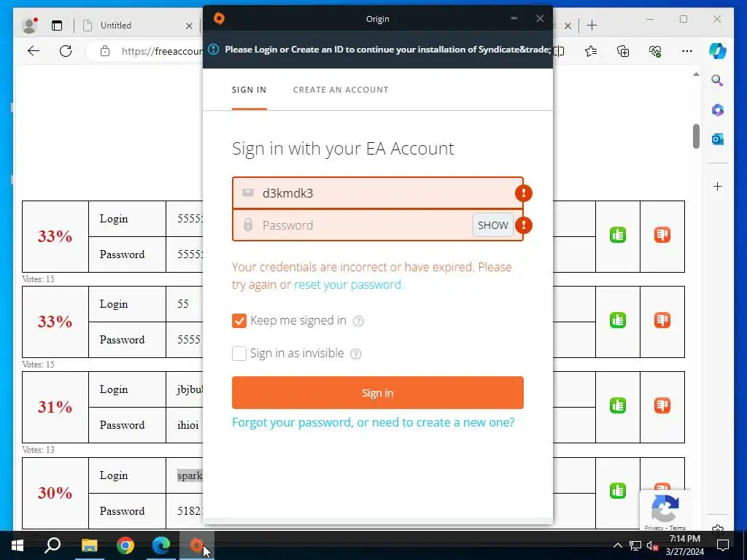Minimize the Origin window
Screen dimensions: 747x560
(514, 18)
